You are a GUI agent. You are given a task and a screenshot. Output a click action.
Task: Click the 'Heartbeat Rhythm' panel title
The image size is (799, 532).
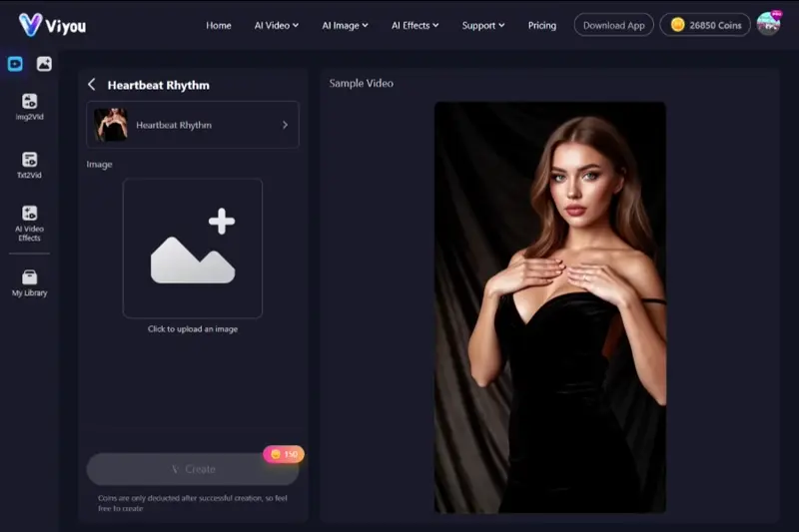coord(159,85)
